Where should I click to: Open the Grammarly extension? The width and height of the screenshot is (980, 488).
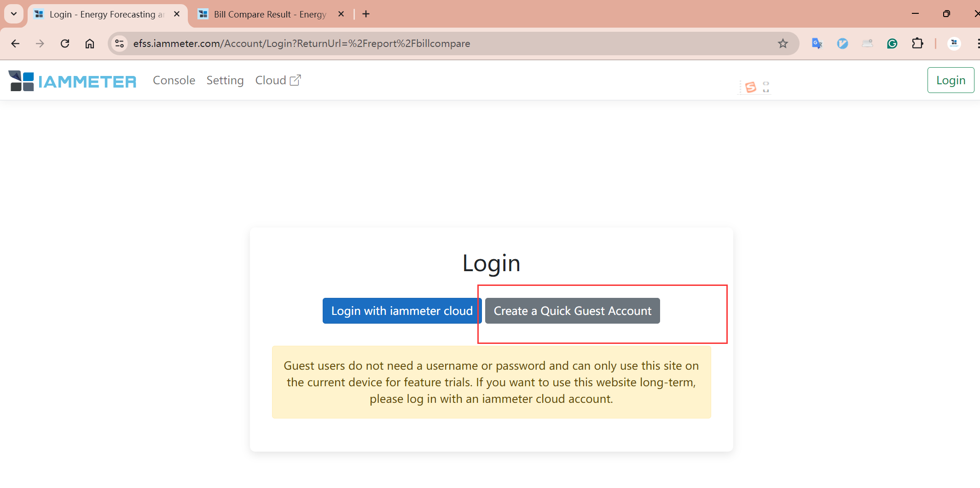[x=892, y=43]
